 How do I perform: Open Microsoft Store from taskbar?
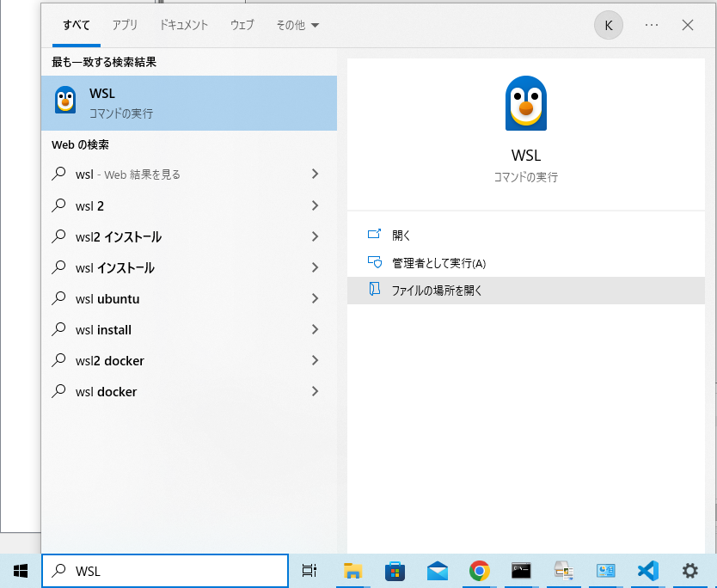[x=395, y=571]
